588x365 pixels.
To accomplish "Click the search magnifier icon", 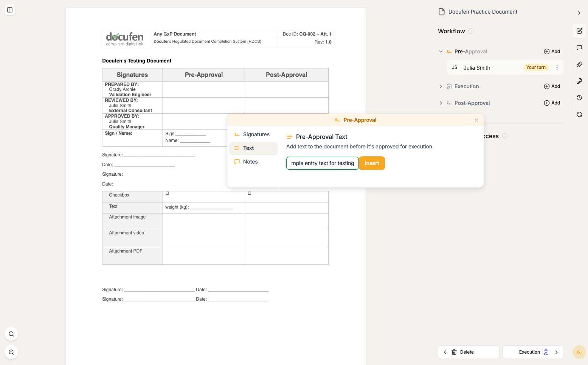I will [x=11, y=334].
